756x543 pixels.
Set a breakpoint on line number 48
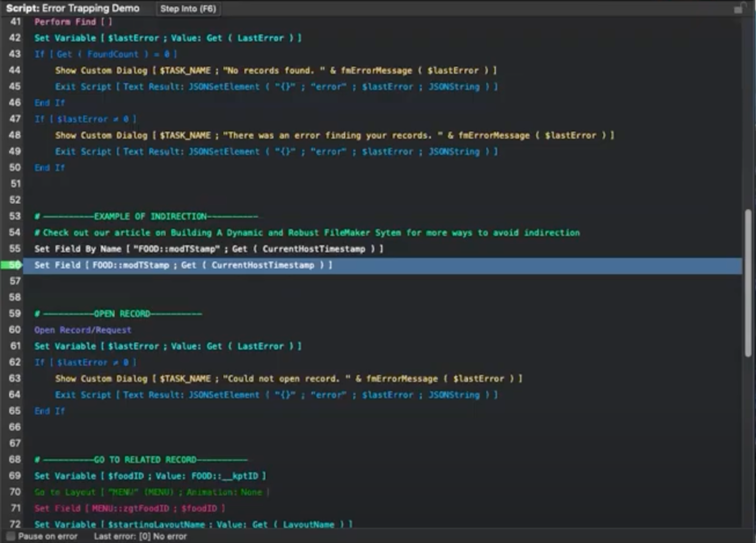[15, 135]
